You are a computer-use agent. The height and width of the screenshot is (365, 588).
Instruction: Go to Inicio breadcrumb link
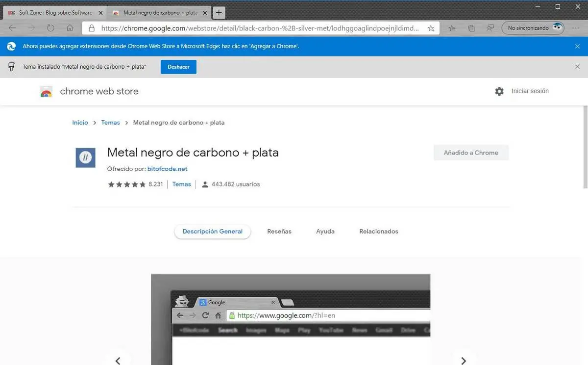[x=80, y=123]
